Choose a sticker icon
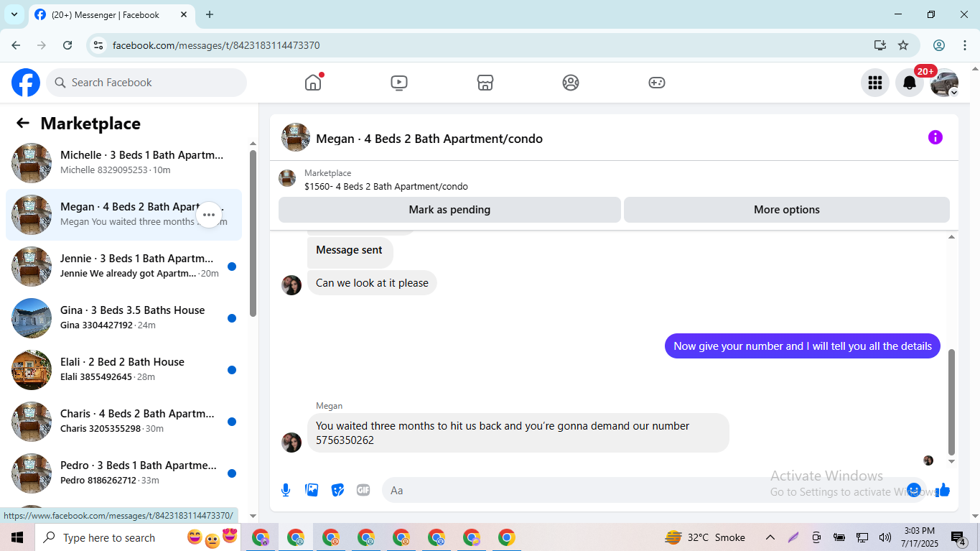The height and width of the screenshot is (551, 980). [337, 490]
